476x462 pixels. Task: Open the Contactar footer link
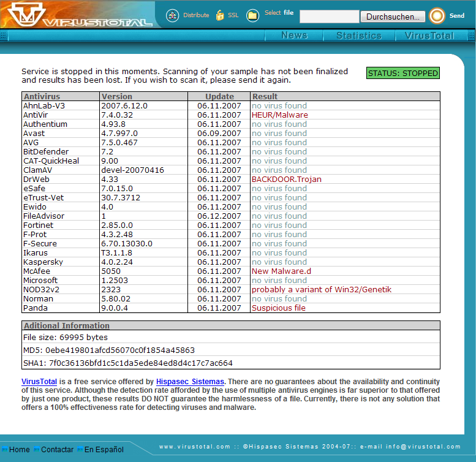coord(57,449)
